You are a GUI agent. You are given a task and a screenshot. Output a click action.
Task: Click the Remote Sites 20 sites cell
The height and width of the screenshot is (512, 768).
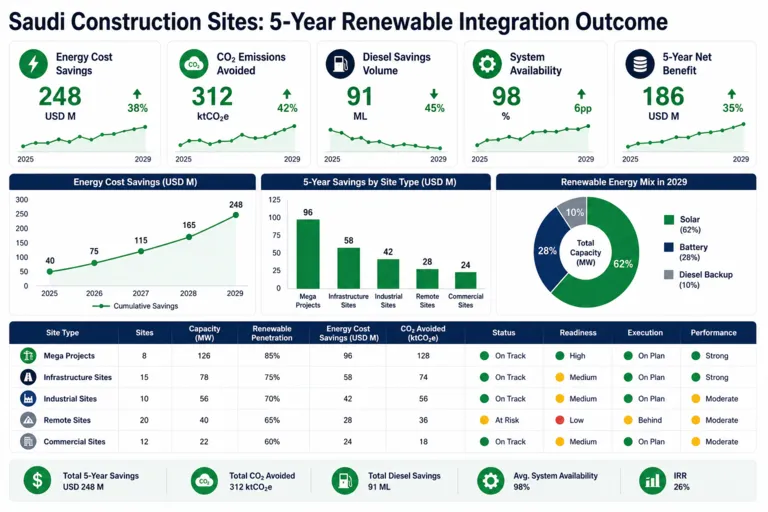tap(144, 420)
